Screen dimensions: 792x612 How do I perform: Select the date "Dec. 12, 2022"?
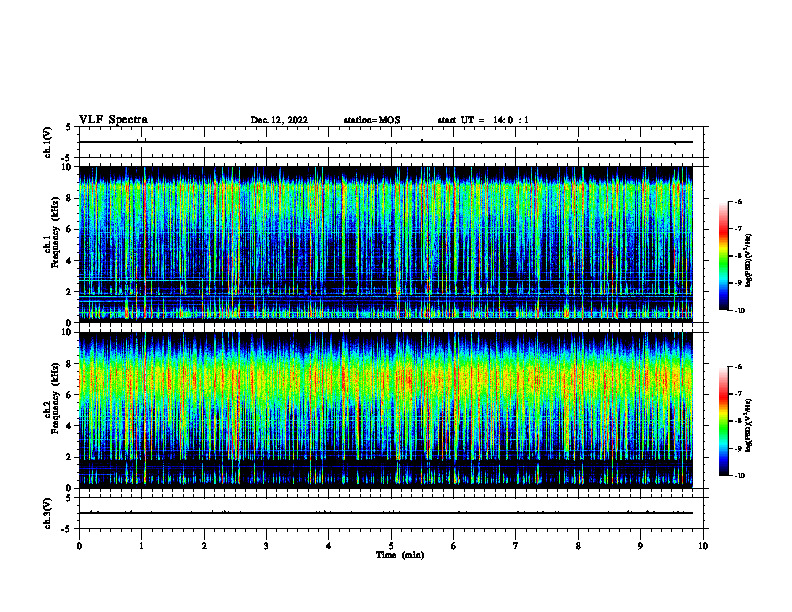[x=279, y=120]
